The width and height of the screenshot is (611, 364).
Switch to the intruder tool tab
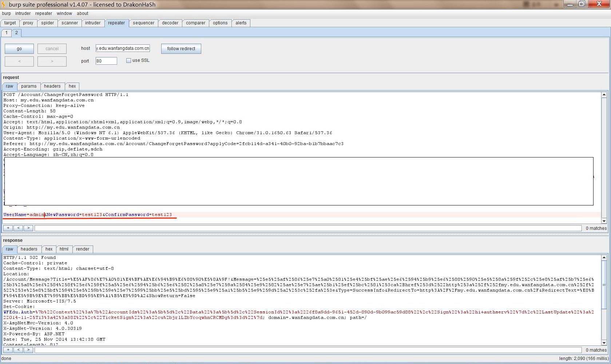93,23
